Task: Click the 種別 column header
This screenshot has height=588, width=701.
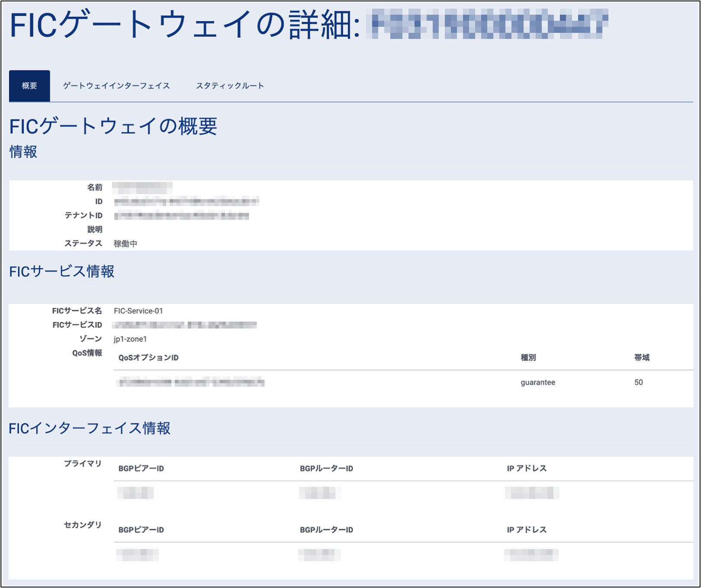Action: coord(528,358)
